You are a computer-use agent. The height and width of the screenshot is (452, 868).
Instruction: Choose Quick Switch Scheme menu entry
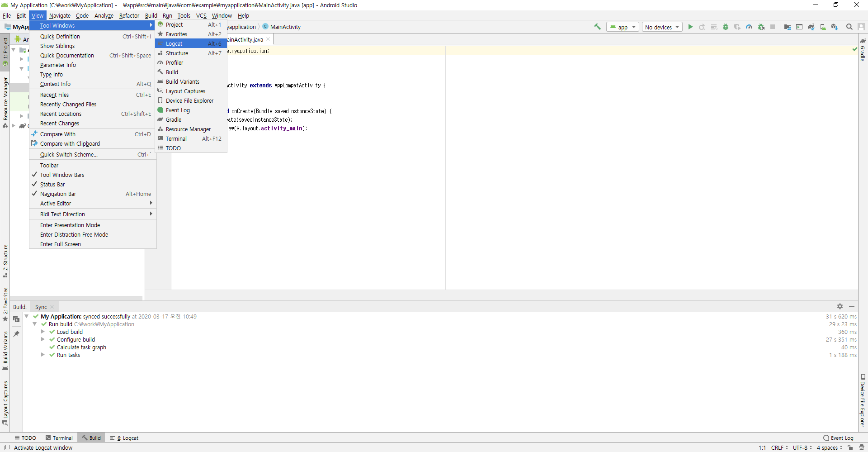(93, 155)
